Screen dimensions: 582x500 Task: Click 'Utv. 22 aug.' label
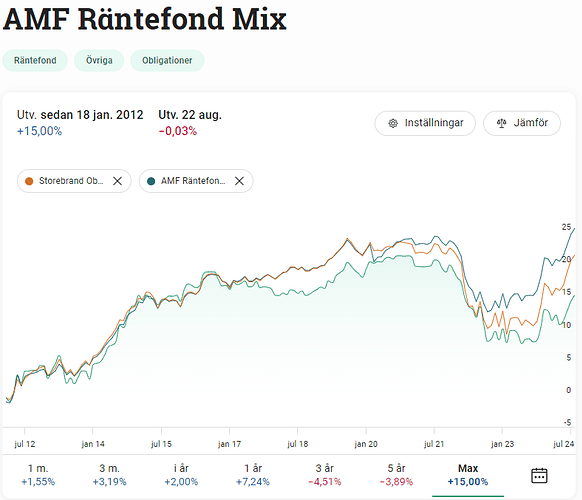coord(190,115)
